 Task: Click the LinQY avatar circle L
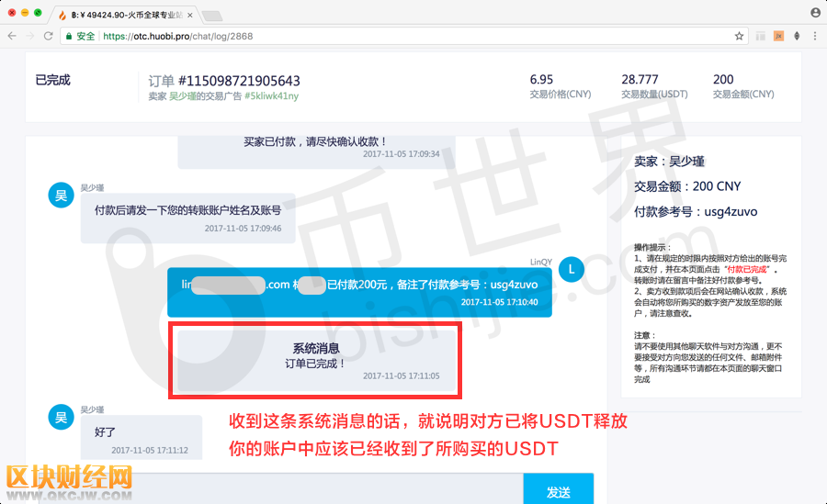tap(572, 269)
